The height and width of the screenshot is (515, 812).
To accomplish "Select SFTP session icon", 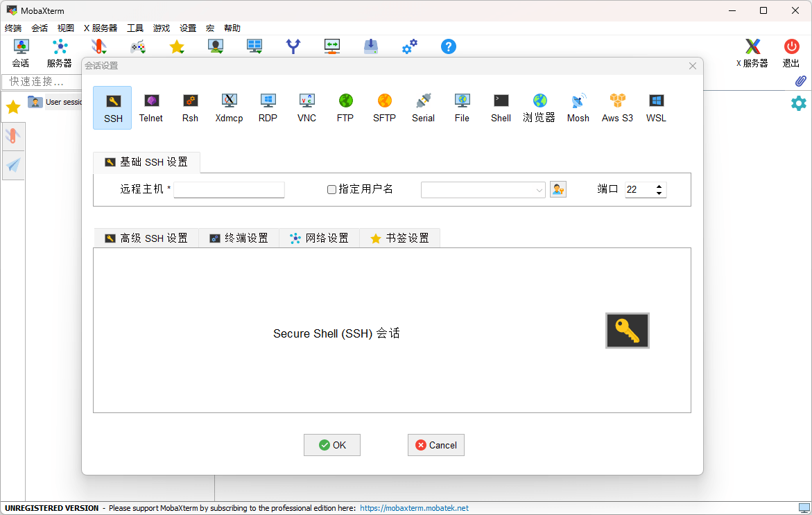I will (x=384, y=107).
